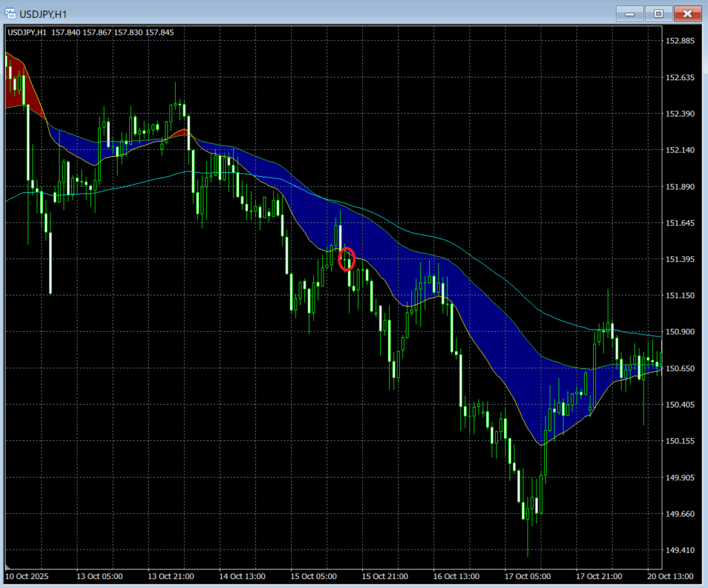Click the 151.395 price axis label
This screenshot has height=588, width=708.
pos(679,259)
